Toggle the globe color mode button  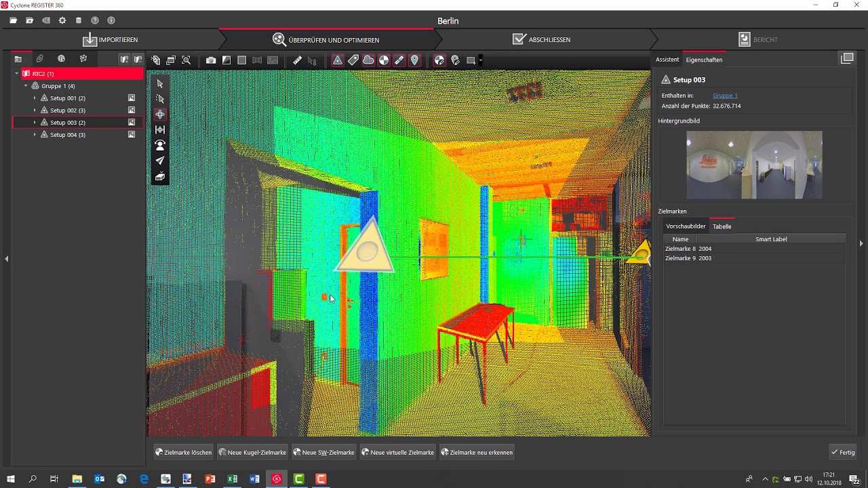tap(439, 60)
